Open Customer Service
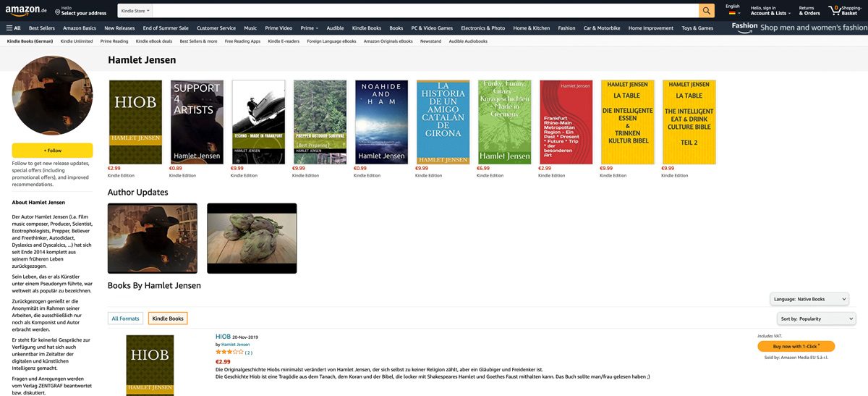 click(216, 28)
